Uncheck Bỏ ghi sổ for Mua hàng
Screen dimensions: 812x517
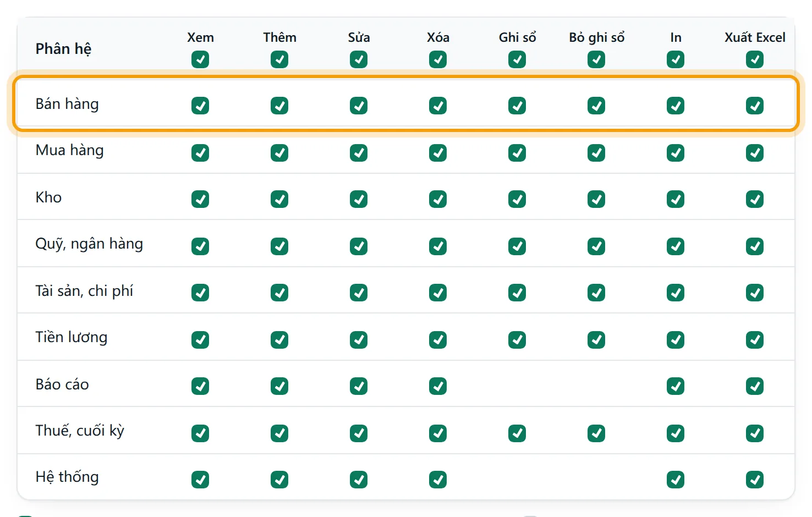(596, 153)
